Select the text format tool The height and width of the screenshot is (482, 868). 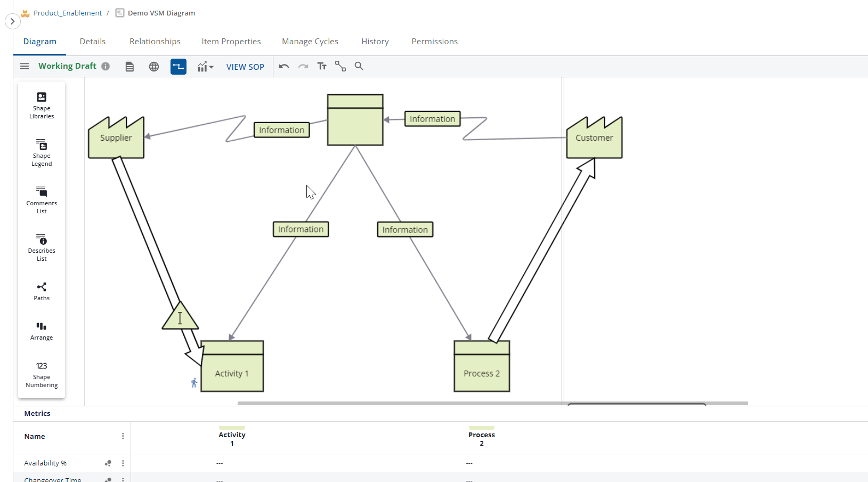(322, 66)
